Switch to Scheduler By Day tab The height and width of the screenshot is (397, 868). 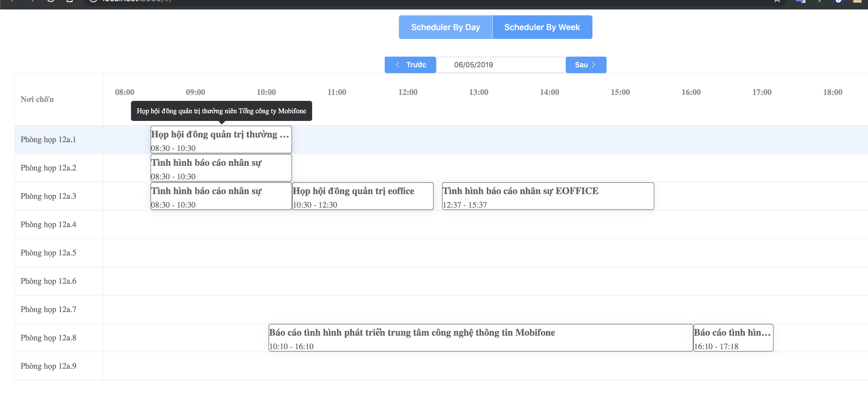point(445,27)
